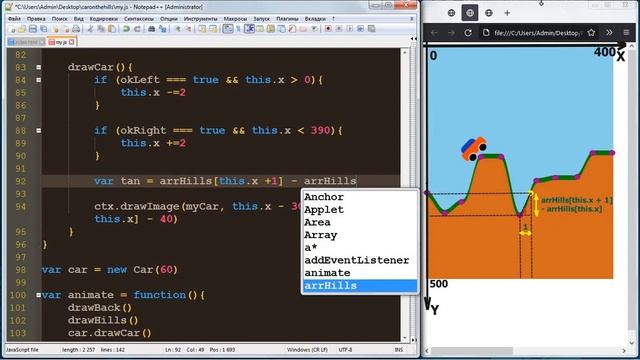The height and width of the screenshot is (360, 640).
Task: Open the browser hamburger menu
Action: pos(626,33)
